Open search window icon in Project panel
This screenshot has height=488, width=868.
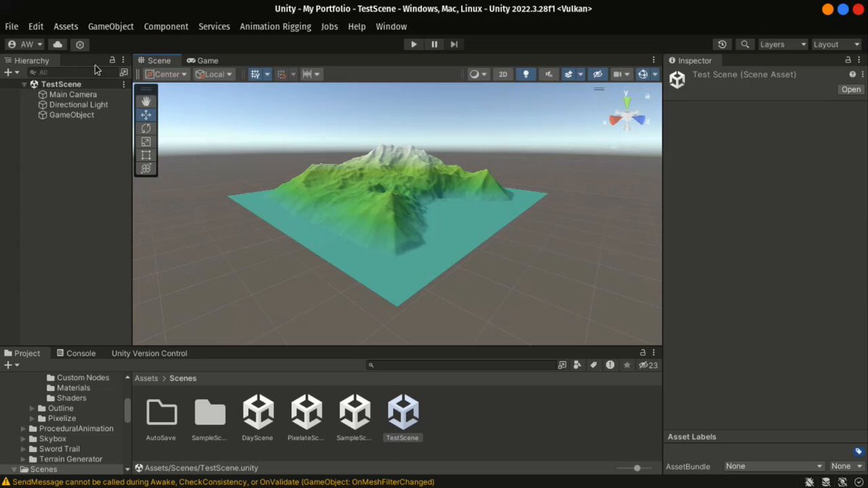coord(562,365)
